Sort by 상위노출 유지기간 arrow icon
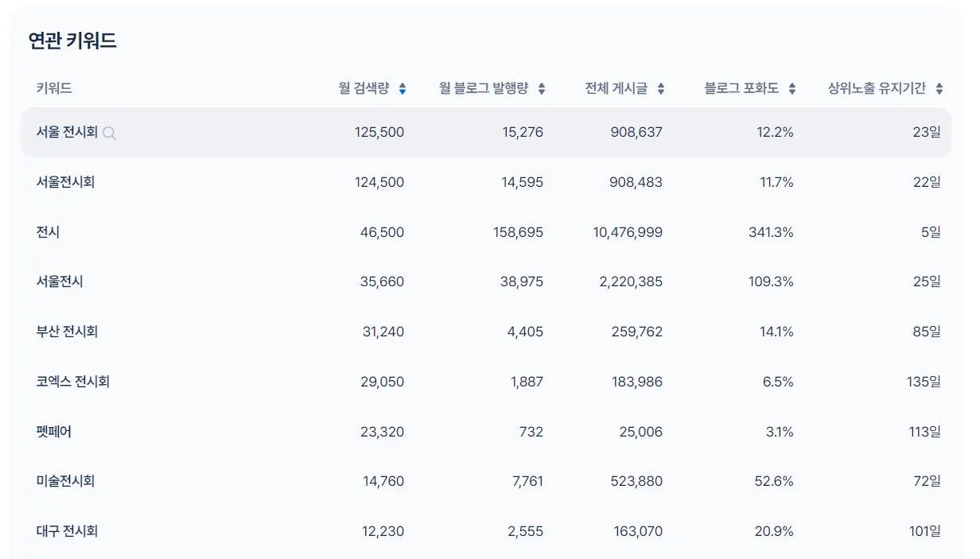The height and width of the screenshot is (559, 980). [x=939, y=89]
